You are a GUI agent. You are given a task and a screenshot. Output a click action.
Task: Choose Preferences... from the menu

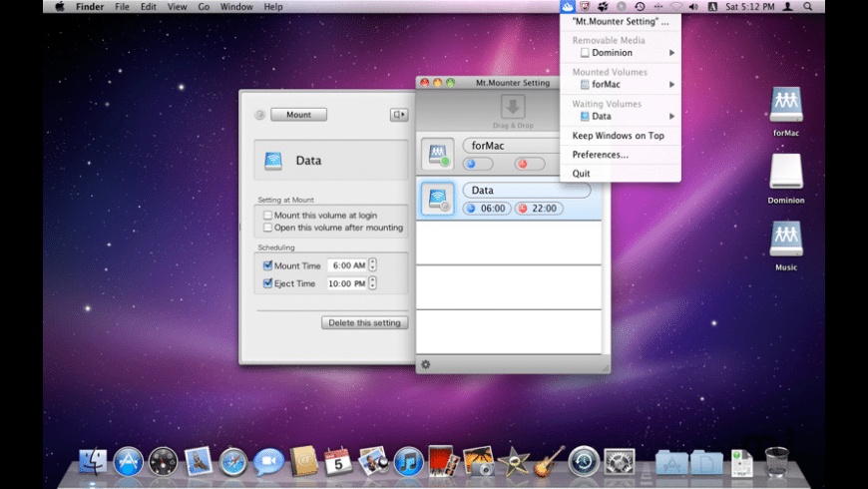tap(600, 155)
